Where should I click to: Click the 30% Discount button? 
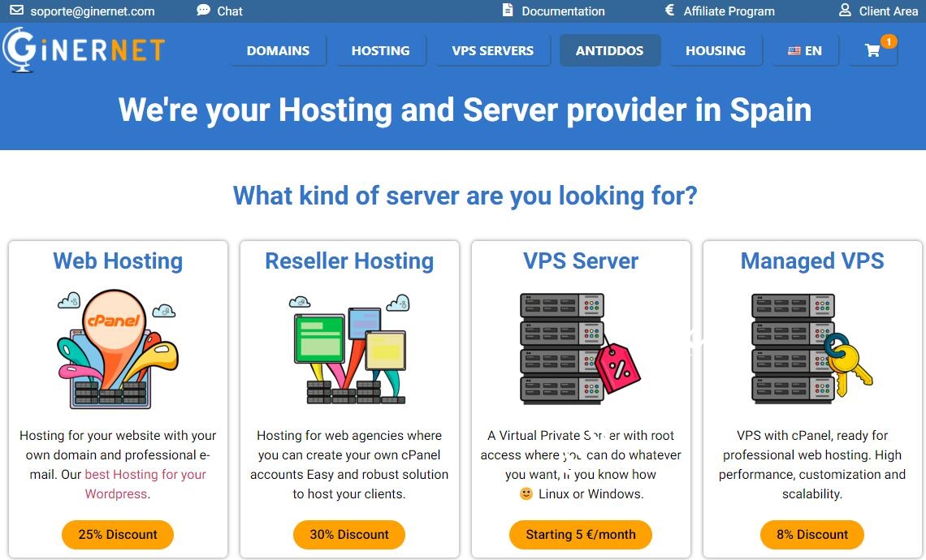(349, 535)
